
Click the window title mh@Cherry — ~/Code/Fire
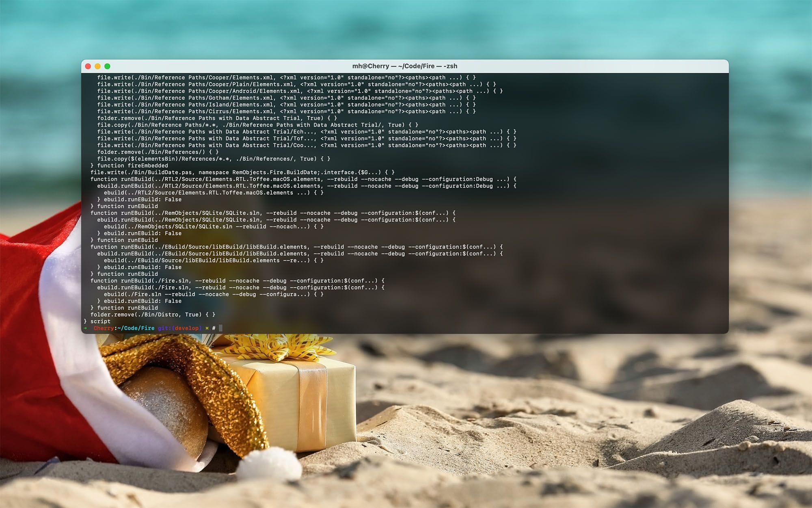[x=405, y=66]
